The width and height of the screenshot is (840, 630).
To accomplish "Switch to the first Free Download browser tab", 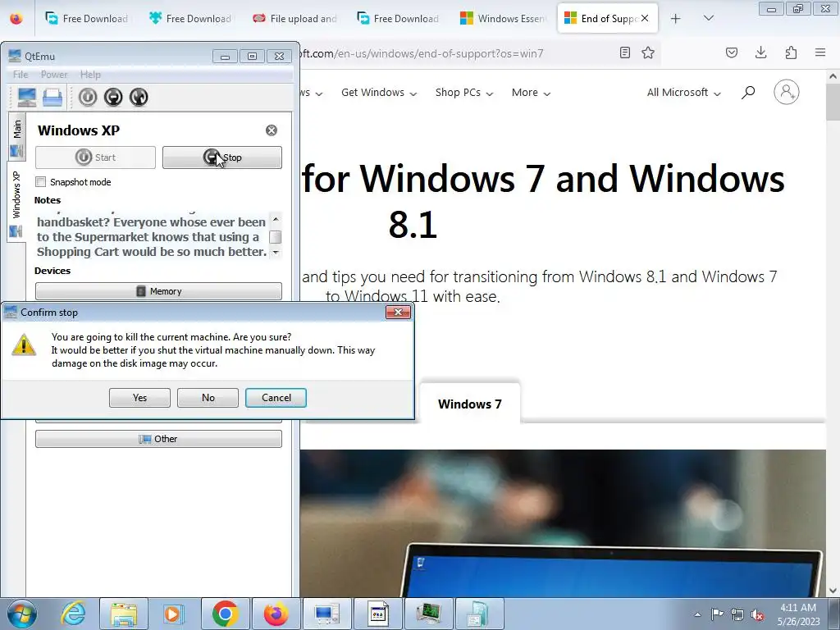I will tap(87, 18).
